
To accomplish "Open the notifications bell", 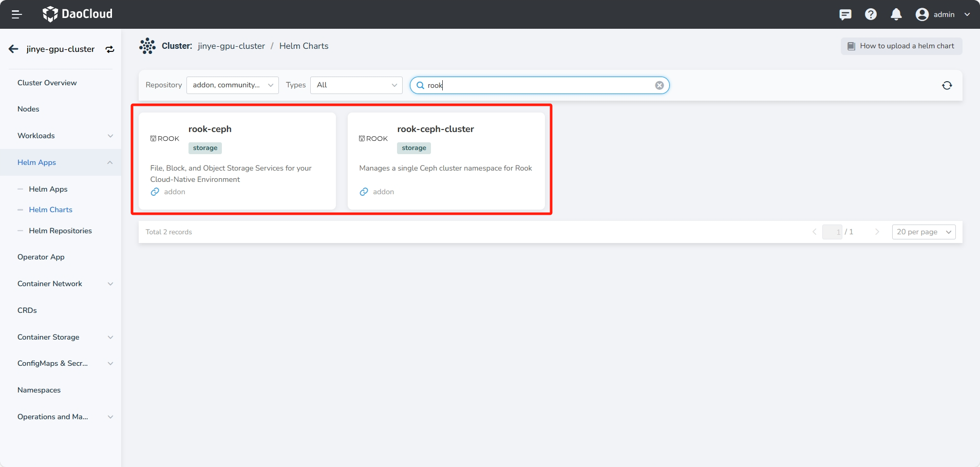I will 896,14.
